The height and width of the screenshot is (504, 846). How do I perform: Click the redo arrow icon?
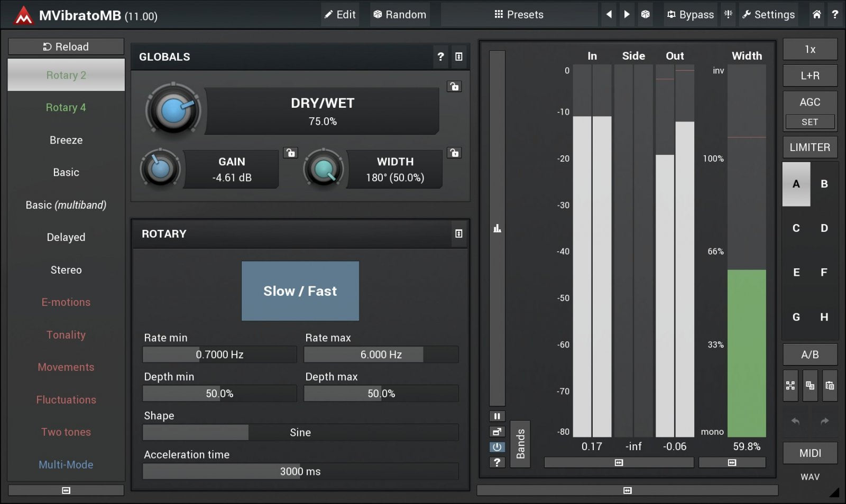coord(824,421)
